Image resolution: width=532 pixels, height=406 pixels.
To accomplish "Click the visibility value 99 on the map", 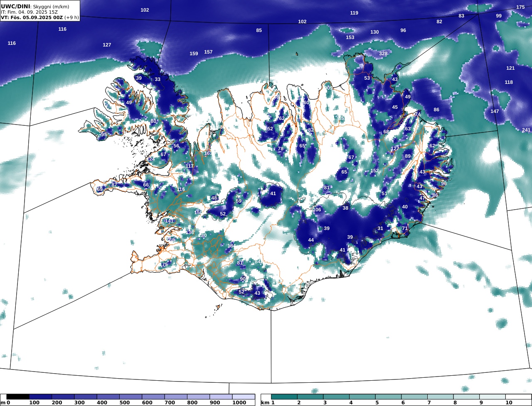I will (x=499, y=15).
